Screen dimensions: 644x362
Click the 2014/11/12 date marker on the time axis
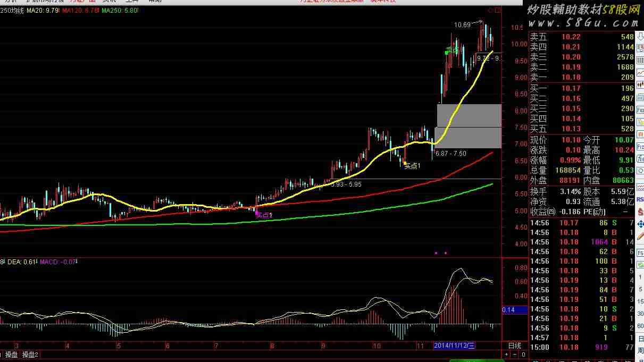coord(455,346)
